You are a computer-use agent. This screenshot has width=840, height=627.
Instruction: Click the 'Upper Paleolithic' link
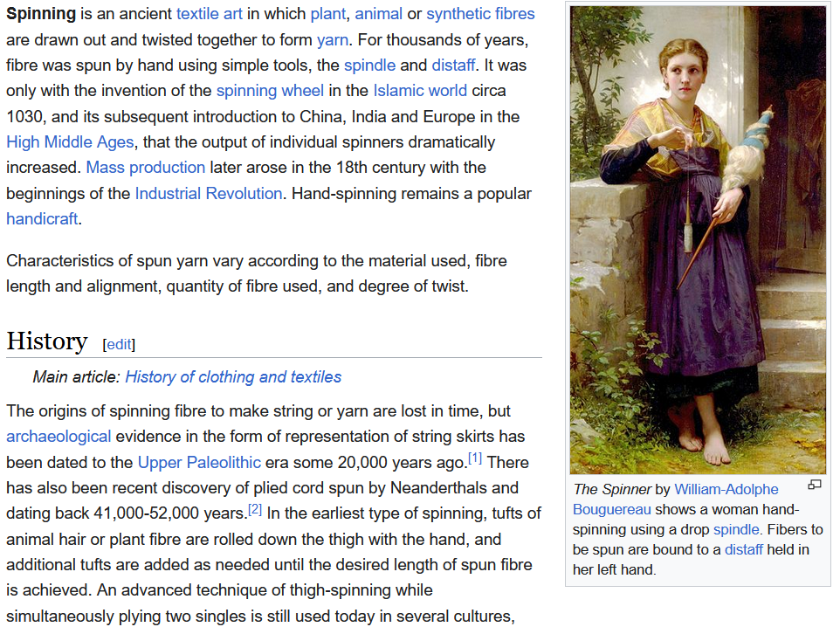click(199, 462)
